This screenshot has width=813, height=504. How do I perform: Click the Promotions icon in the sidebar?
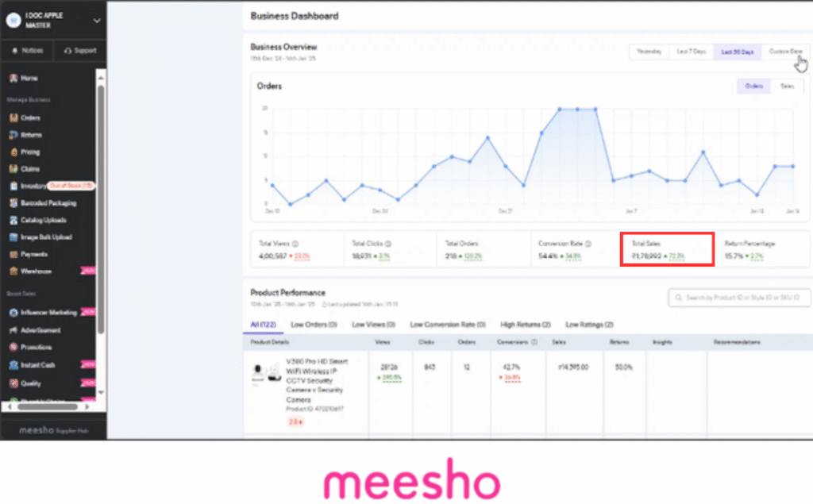[x=13, y=347]
